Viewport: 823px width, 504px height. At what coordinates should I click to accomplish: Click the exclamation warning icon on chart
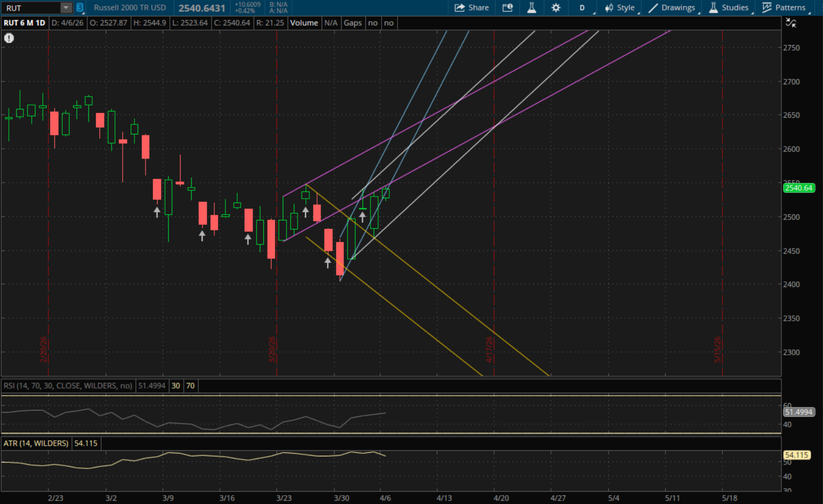(x=9, y=38)
